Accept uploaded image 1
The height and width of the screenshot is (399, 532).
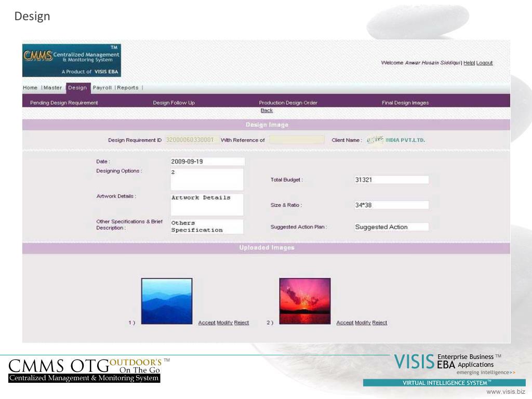point(207,323)
